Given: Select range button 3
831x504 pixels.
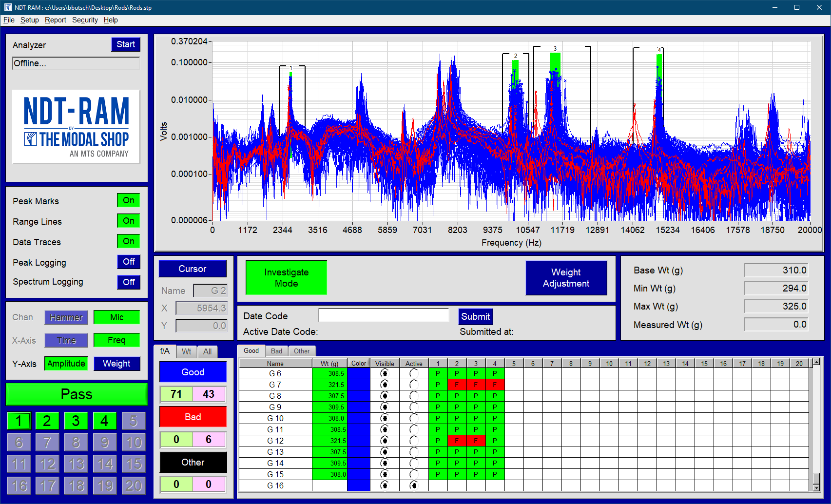Looking at the screenshot, I should pyautogui.click(x=76, y=421).
